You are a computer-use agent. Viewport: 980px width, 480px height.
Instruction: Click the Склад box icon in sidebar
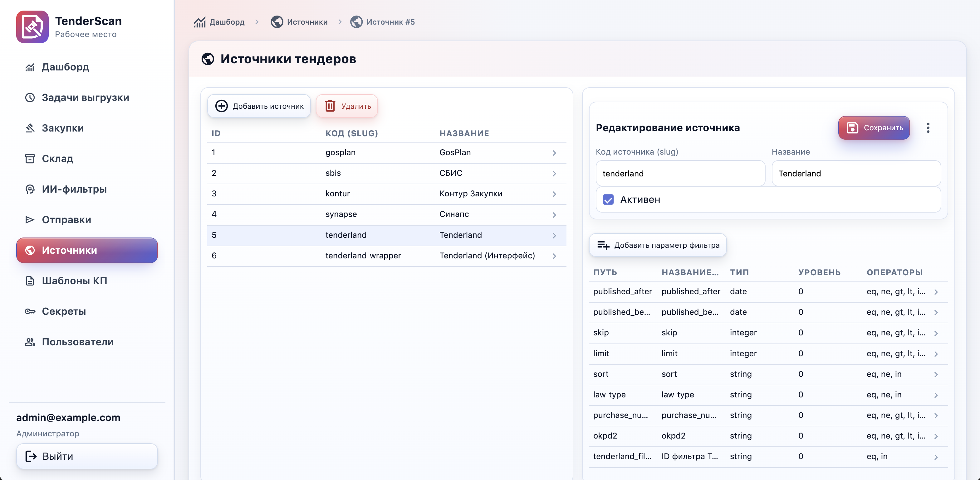30,158
